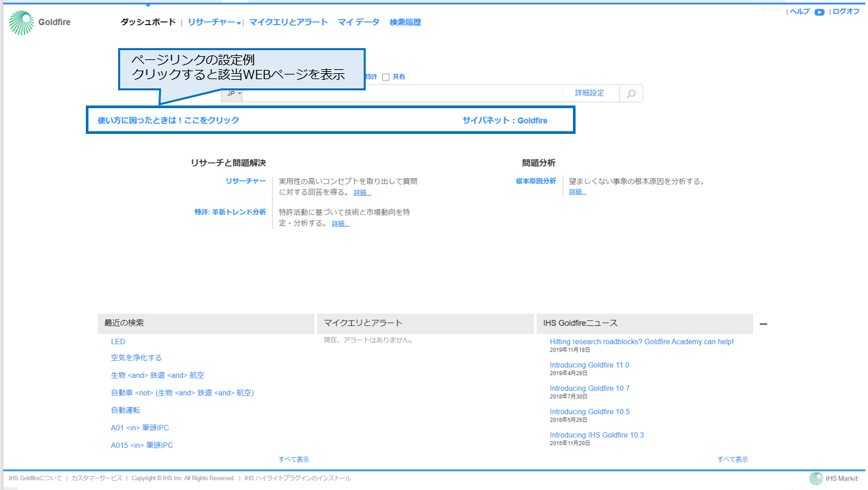Open news "Hitting research roadblocks? Goldfire Academy can help!"
Viewport: 868px width, 490px height.
click(642, 342)
